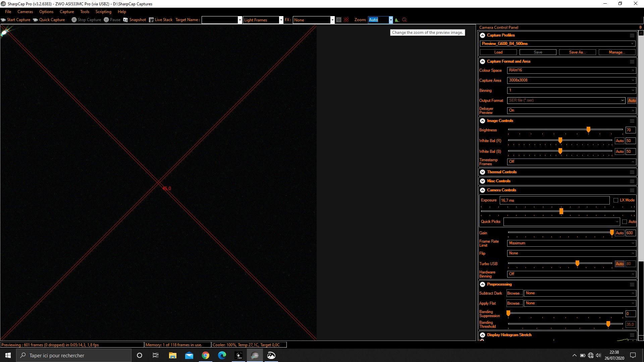Open the Scripting menu
This screenshot has width=644, height=362.
103,12
